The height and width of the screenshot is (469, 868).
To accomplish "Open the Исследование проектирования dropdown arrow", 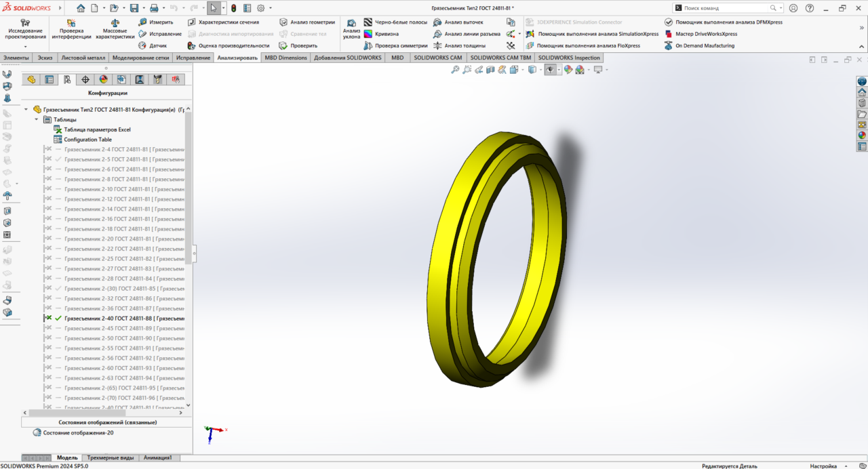I will [x=25, y=47].
